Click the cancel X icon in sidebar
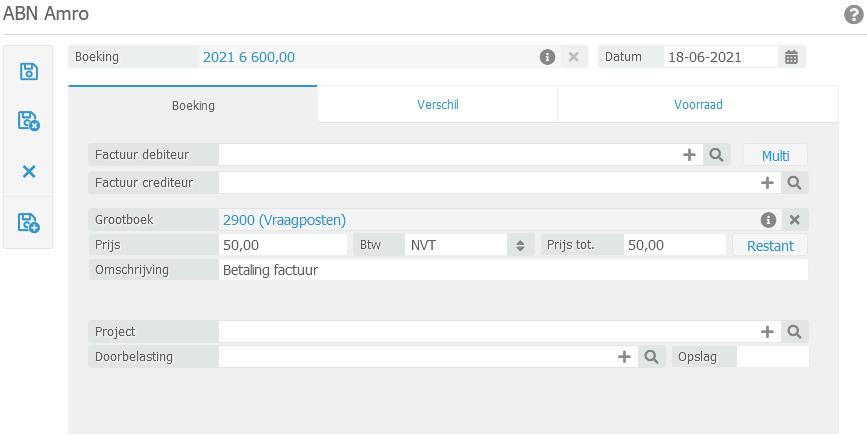Screen dimensions: 867x438 tap(29, 172)
